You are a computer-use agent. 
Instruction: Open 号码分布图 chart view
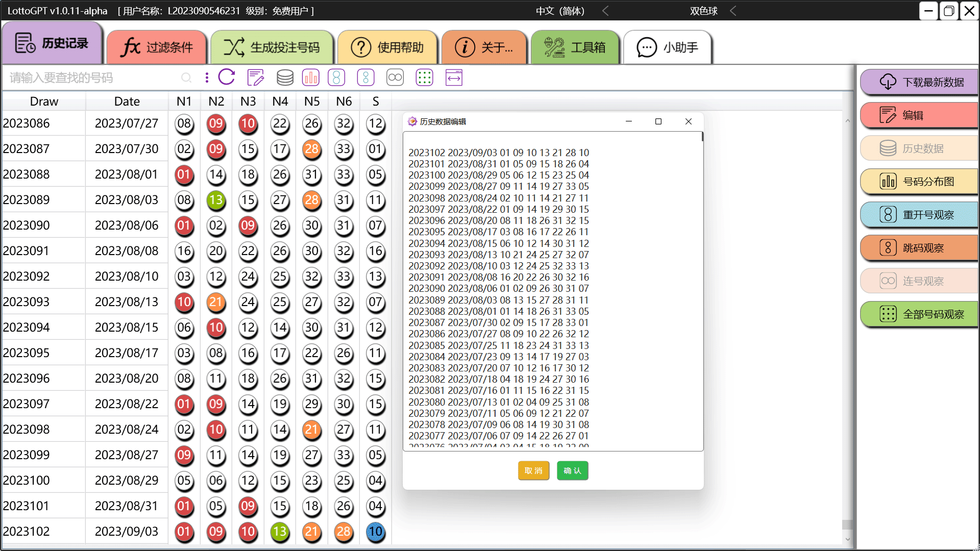tap(919, 182)
